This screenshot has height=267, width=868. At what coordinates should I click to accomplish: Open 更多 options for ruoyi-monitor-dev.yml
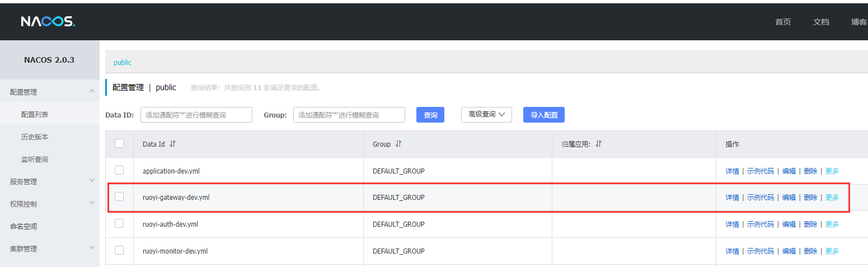click(832, 251)
